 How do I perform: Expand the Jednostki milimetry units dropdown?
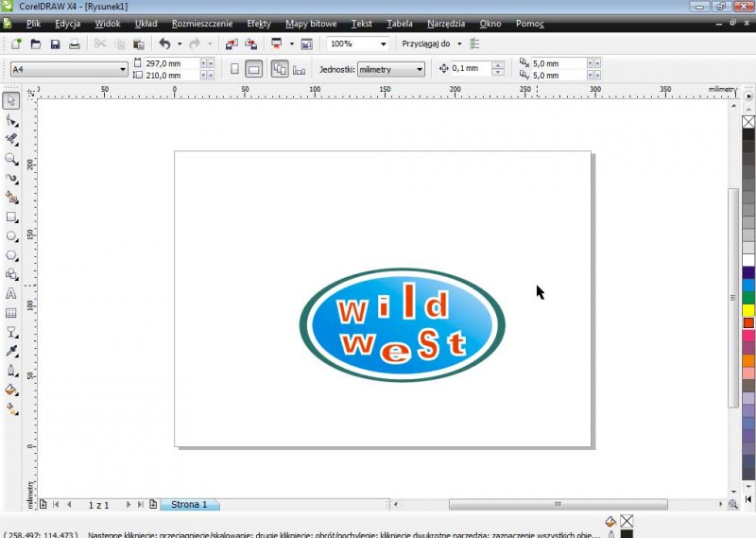point(420,69)
